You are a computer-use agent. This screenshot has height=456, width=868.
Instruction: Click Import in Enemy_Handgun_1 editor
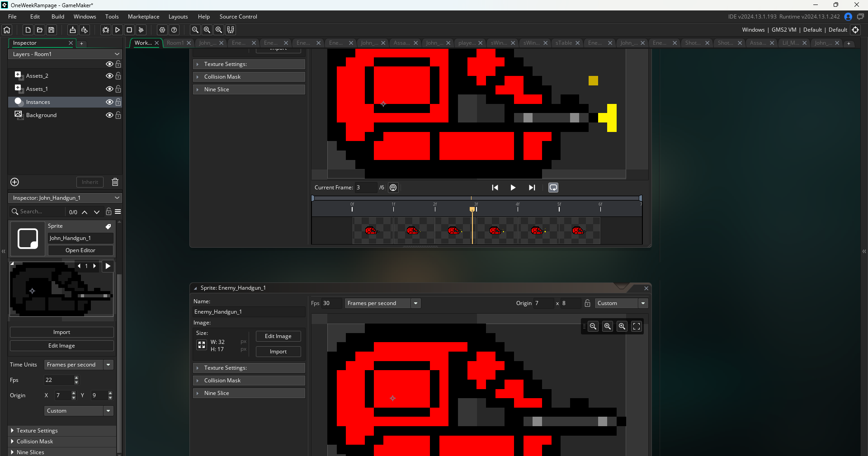[278, 352]
